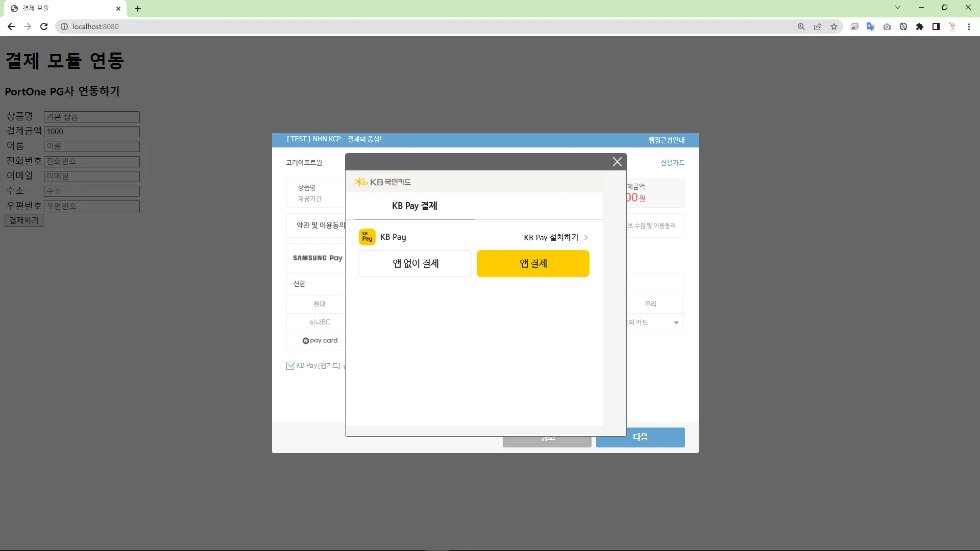980x551 pixels.
Task: Click the 앱 없이 결제 button
Action: (x=415, y=263)
